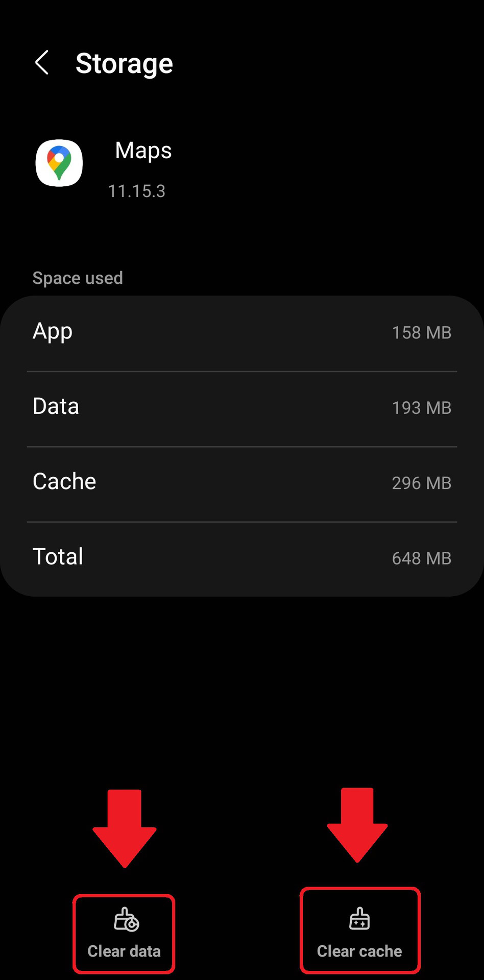Tap the Storage page title
The height and width of the screenshot is (980, 484).
point(124,63)
